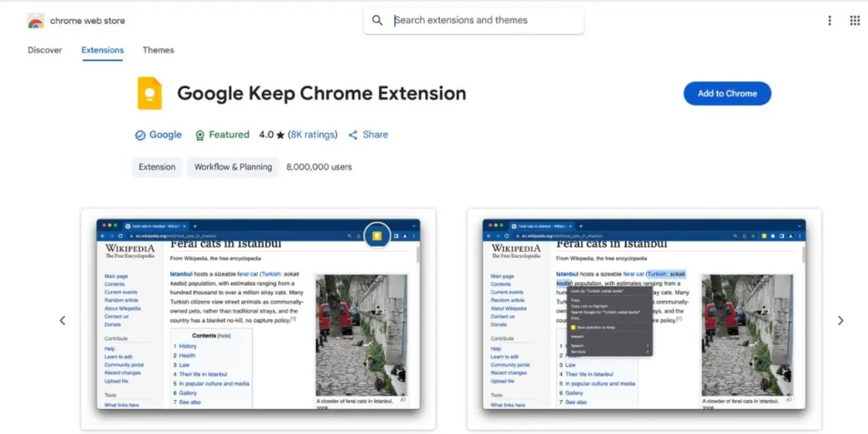The image size is (868, 434).
Task: Click the Chrome Web Store logo
Action: 36,21
